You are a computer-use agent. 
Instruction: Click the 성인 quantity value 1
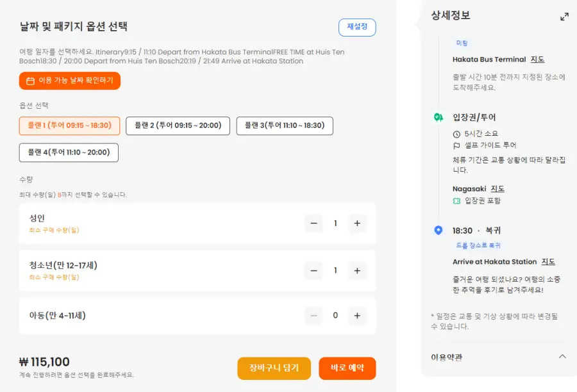[335, 223]
